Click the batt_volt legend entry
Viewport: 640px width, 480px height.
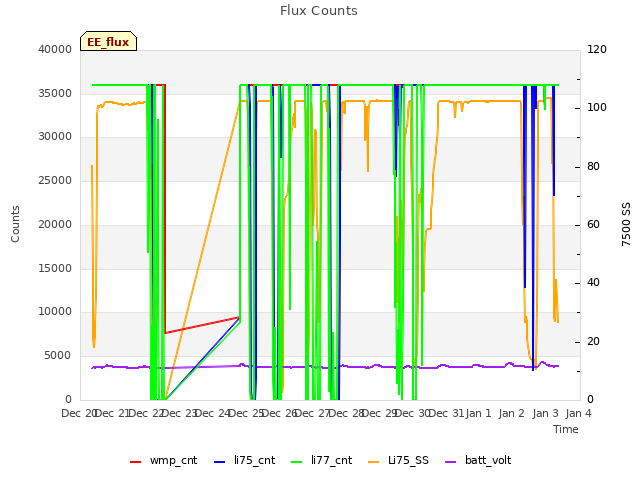[x=478, y=460]
